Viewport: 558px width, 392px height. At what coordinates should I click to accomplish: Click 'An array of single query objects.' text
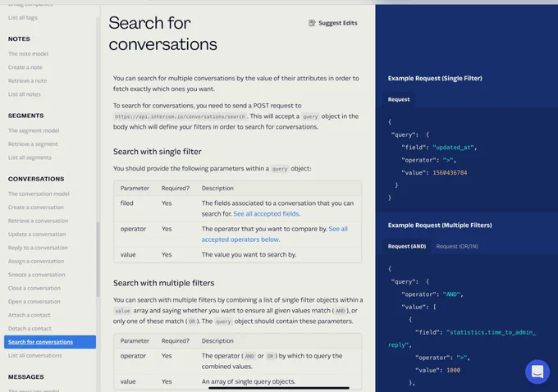pyautogui.click(x=249, y=381)
